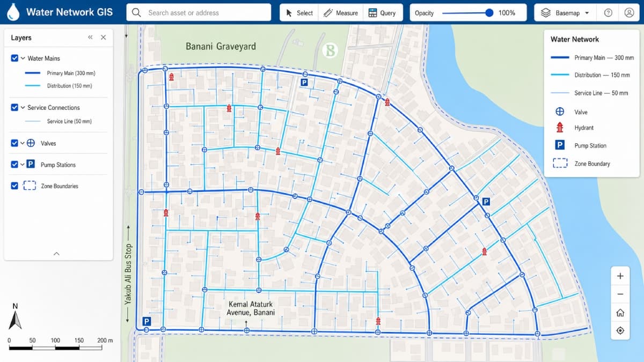Click Service Line — 50 mm legend entry
Screen dimensions: 644x362
[x=589, y=93]
